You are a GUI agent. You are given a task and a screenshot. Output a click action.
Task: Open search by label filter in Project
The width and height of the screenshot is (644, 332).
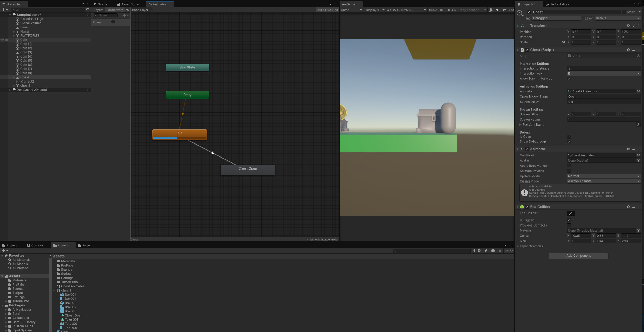click(486, 251)
